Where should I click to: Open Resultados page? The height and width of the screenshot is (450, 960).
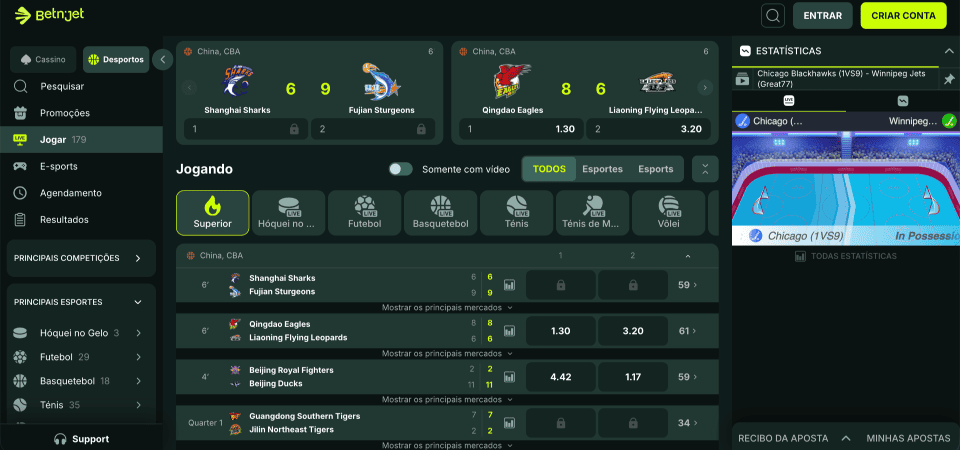point(81,220)
